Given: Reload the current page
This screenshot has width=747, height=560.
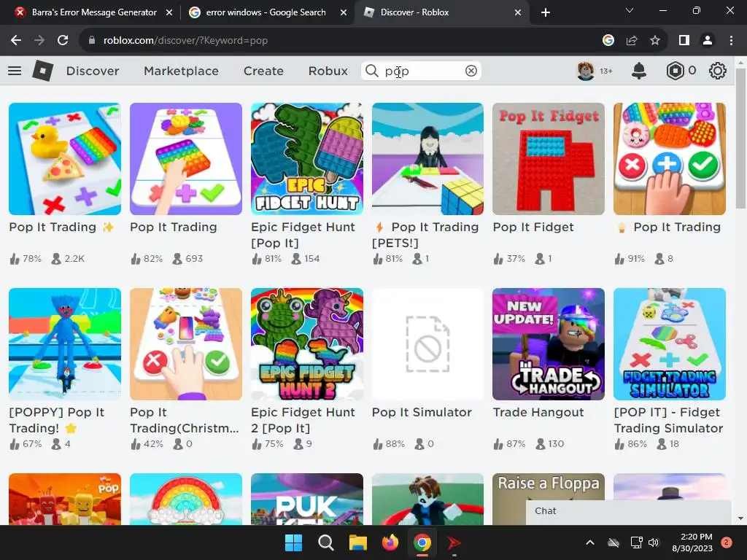Looking at the screenshot, I should coord(63,41).
